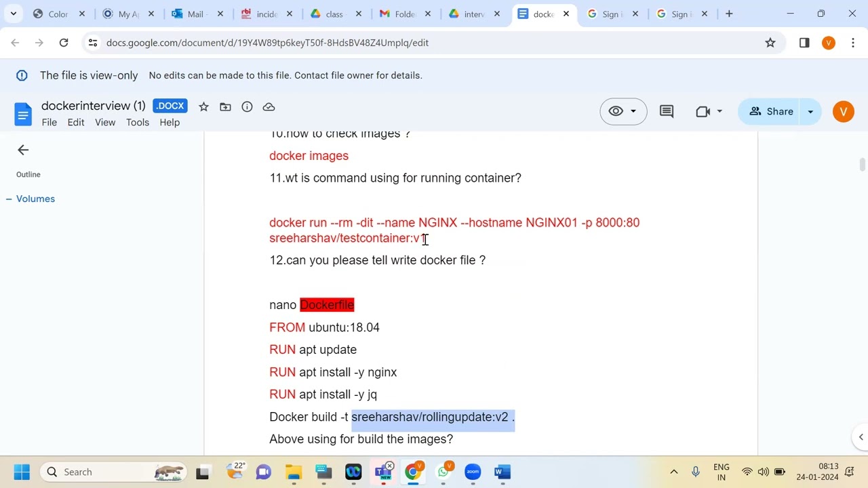
Task: Expand the Share options dropdown arrow
Action: click(810, 111)
